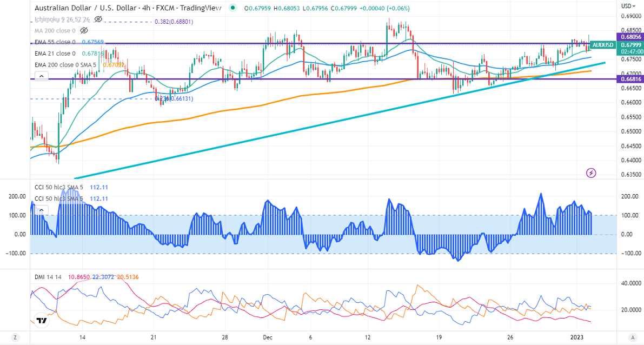The width and height of the screenshot is (644, 345).
Task: Show the hidden Ichimoku indicator via eye icon
Action: [98, 19]
